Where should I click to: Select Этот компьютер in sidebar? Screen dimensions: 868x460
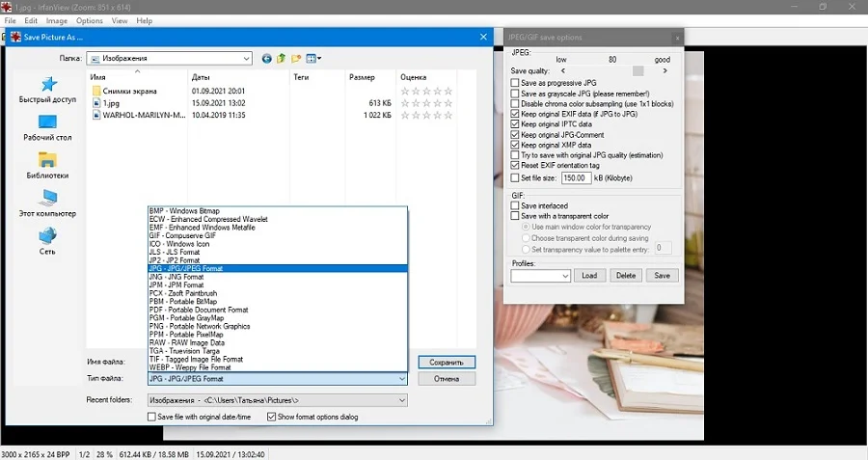tap(47, 203)
